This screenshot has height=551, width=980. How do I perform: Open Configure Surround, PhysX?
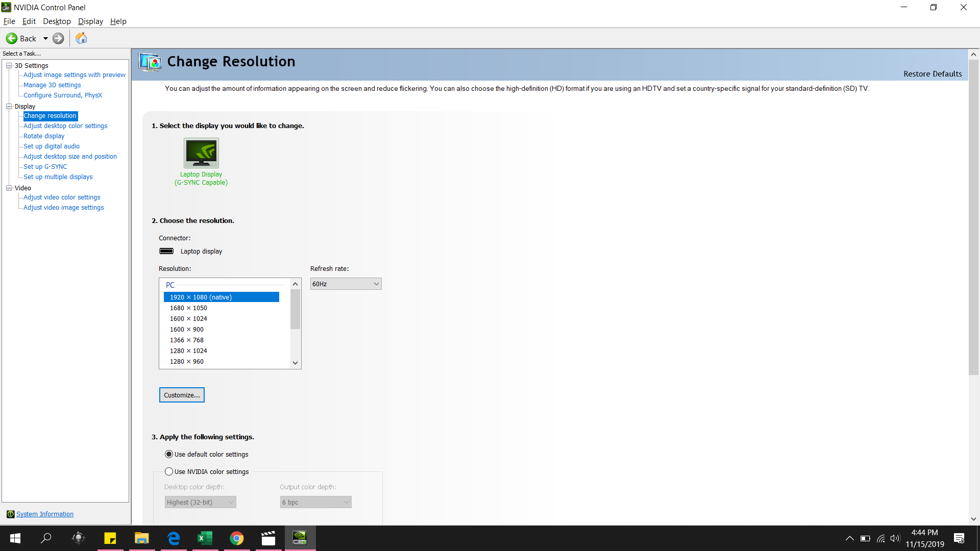point(63,95)
